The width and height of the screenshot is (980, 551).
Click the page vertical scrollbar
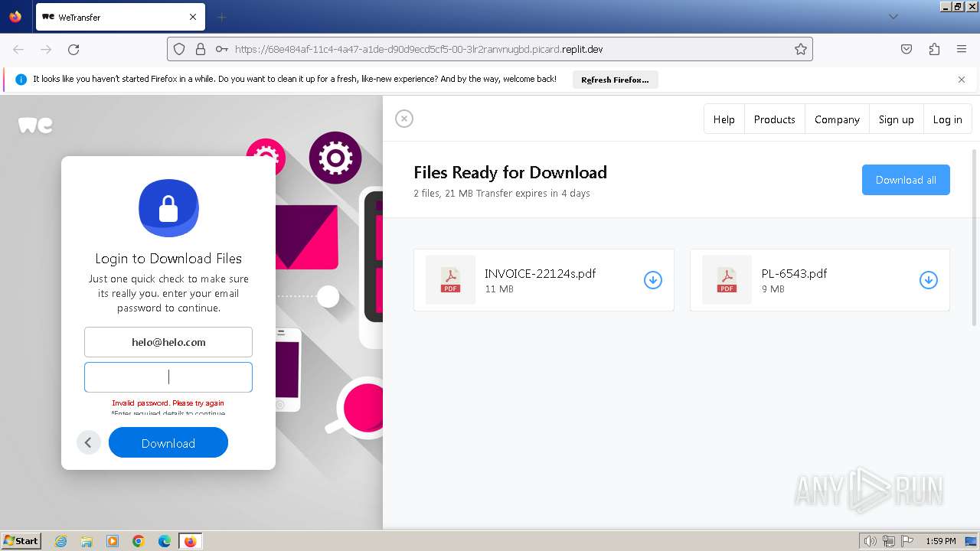(975, 237)
